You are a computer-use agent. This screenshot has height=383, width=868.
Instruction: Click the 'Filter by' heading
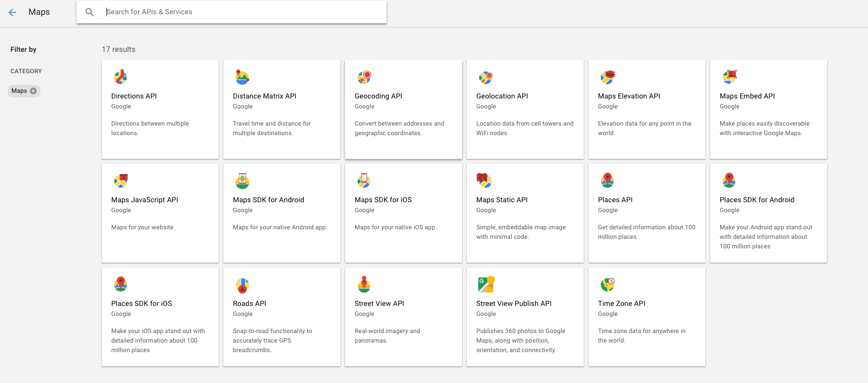point(23,49)
